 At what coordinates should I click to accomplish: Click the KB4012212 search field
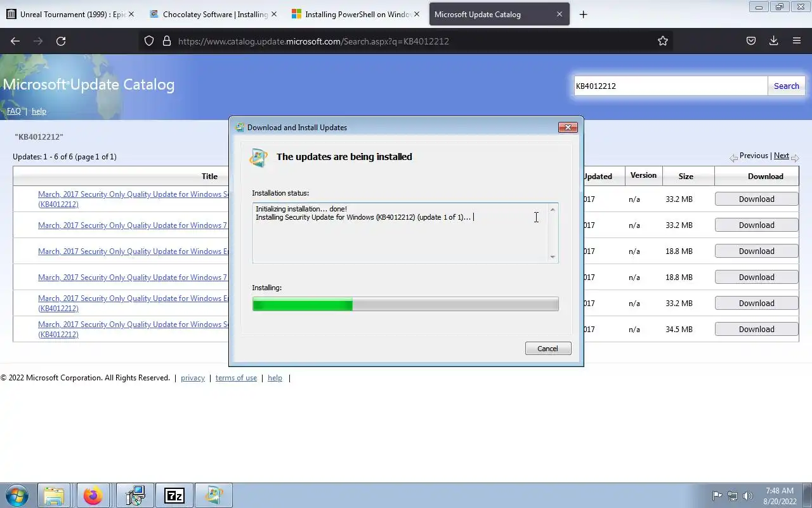click(x=671, y=86)
